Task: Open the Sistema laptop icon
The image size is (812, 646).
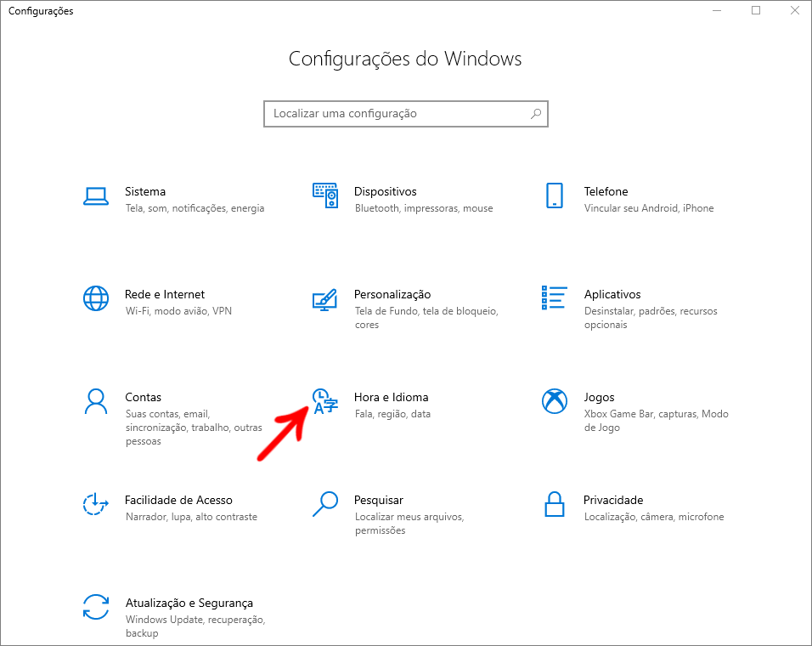Action: point(96,196)
